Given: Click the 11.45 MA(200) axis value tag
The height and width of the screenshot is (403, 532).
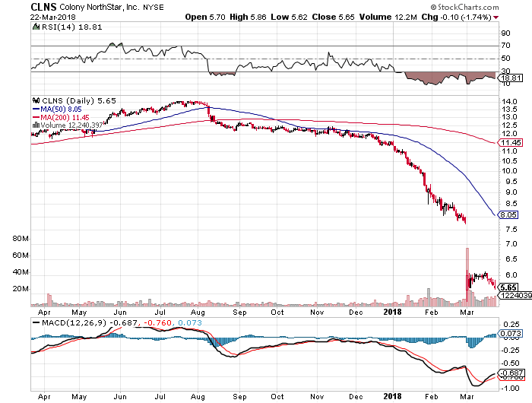Looking at the screenshot, I should tap(511, 143).
